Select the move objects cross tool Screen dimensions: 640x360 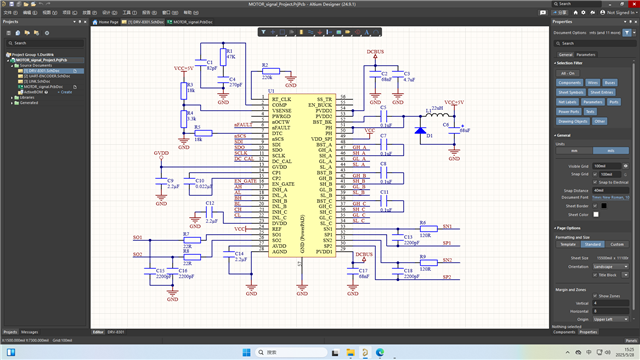click(x=273, y=32)
